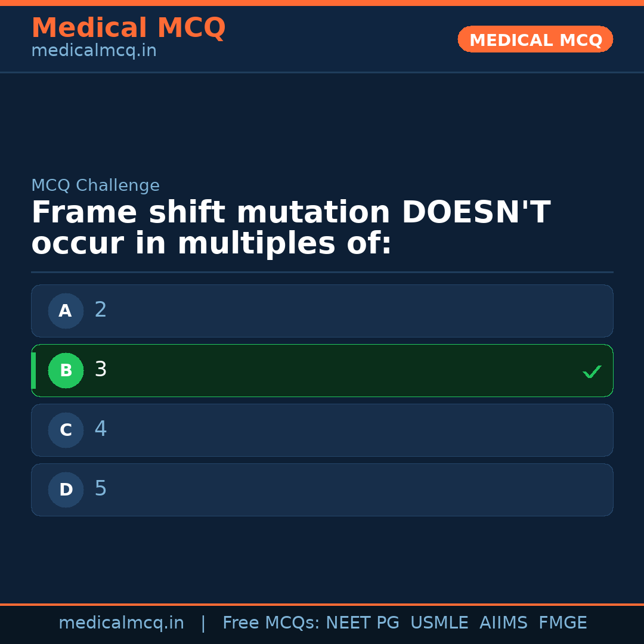Click FMGE in the footer
644x644 pixels.
[562, 623]
